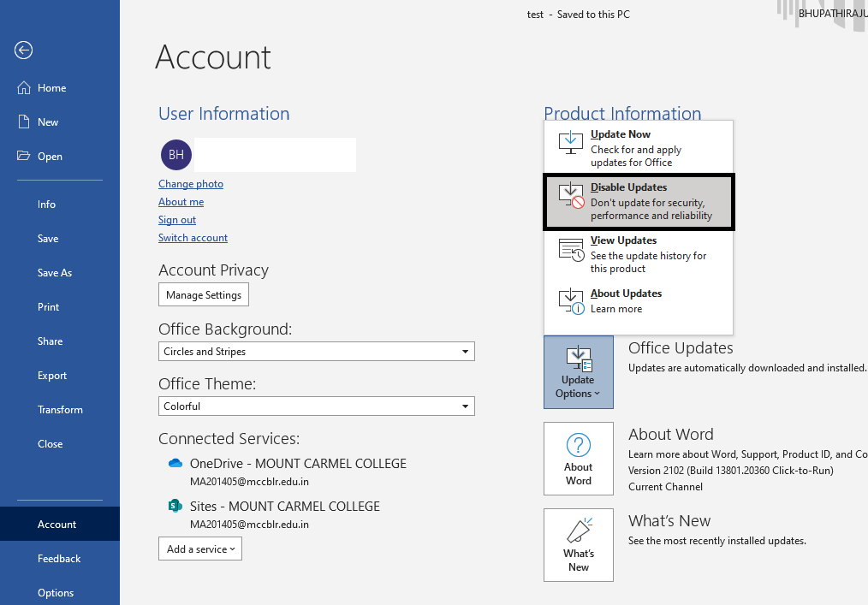This screenshot has height=605, width=868.
Task: Open the Feedback sidebar item
Action: [60, 559]
